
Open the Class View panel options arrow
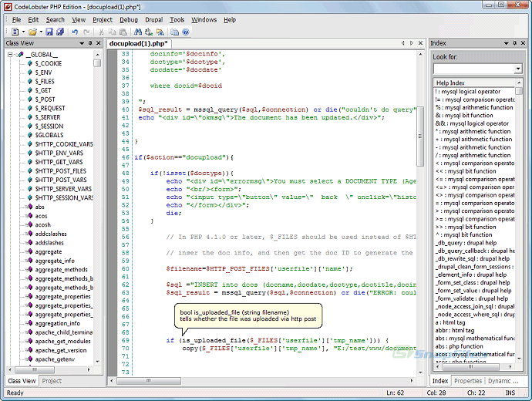(81, 43)
